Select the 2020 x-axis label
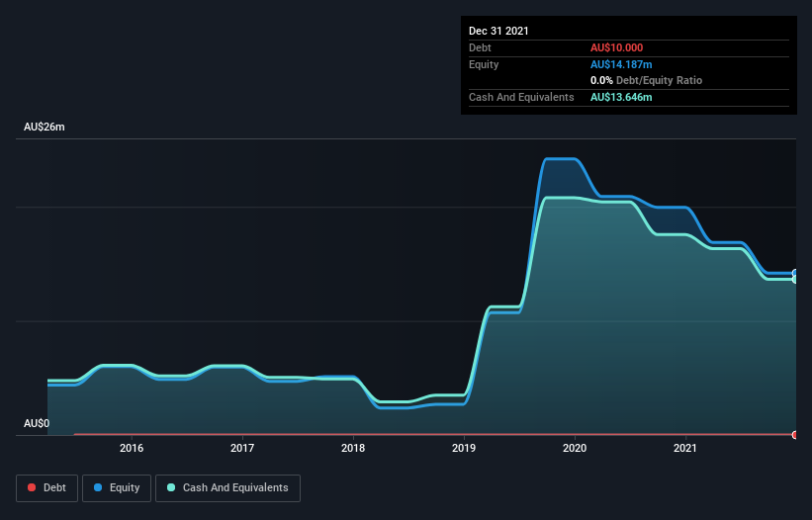This screenshot has width=812, height=520. [575, 448]
